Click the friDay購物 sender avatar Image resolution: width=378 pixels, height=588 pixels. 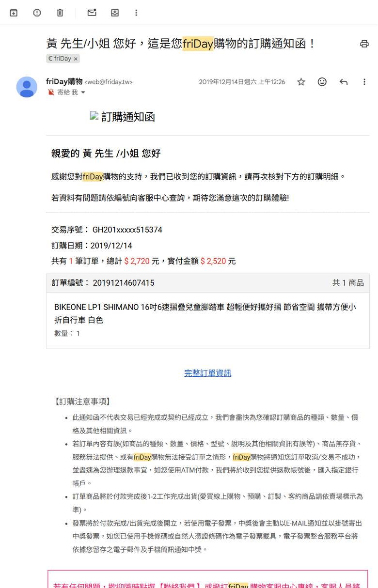[27, 87]
